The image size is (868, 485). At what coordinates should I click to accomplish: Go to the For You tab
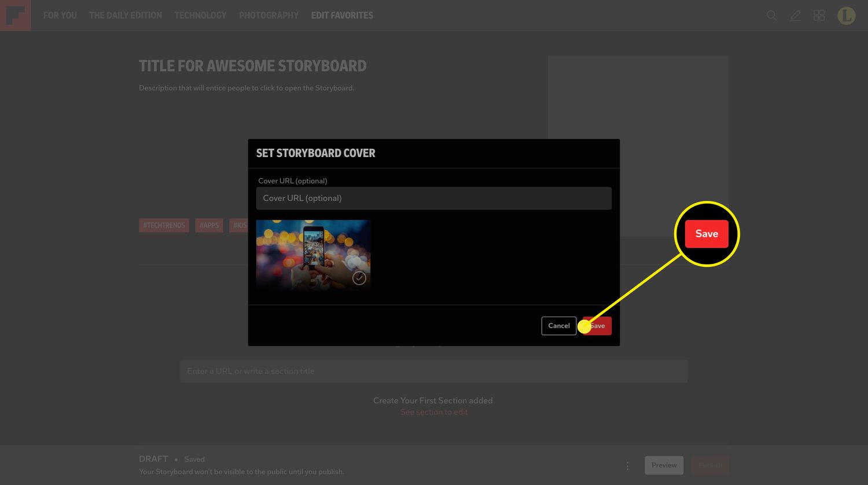60,16
